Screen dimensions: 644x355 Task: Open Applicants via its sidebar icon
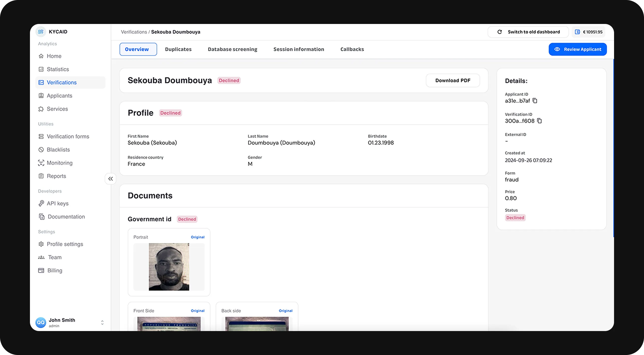pyautogui.click(x=41, y=96)
